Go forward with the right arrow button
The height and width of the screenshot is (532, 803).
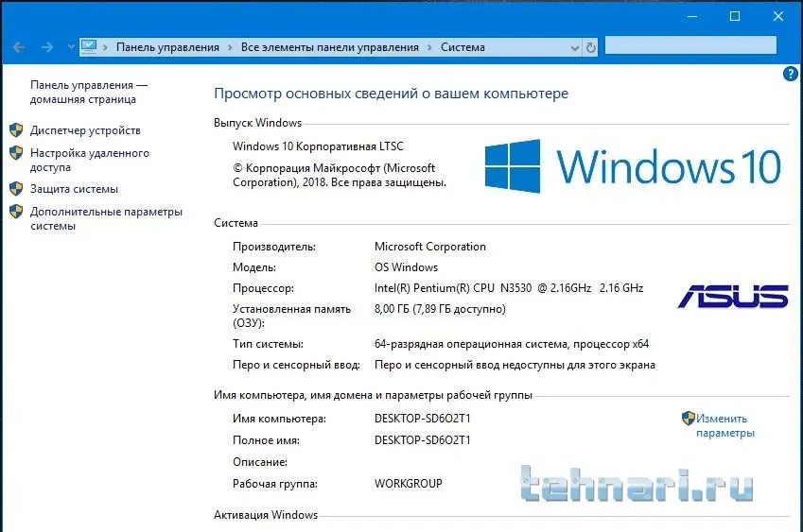pos(47,47)
